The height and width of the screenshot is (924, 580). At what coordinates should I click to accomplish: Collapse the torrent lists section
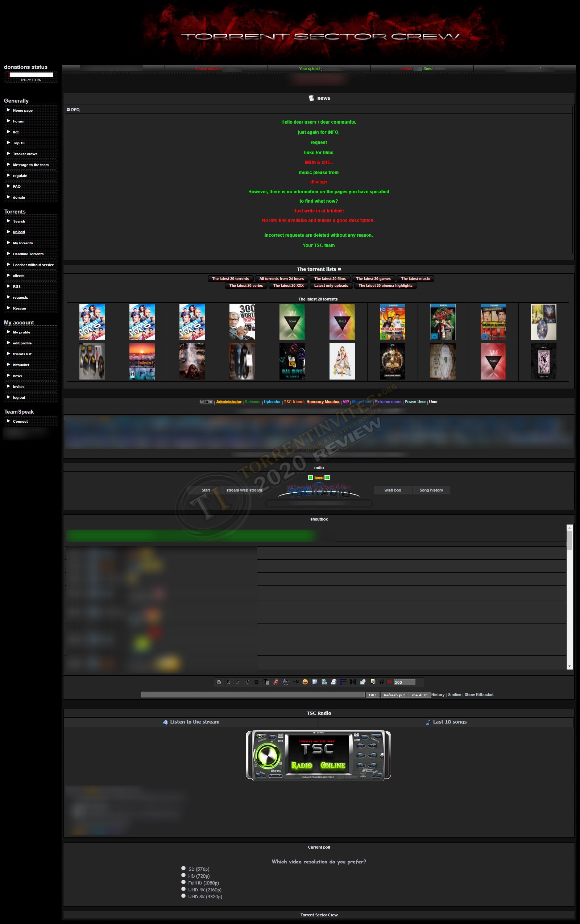coord(340,269)
